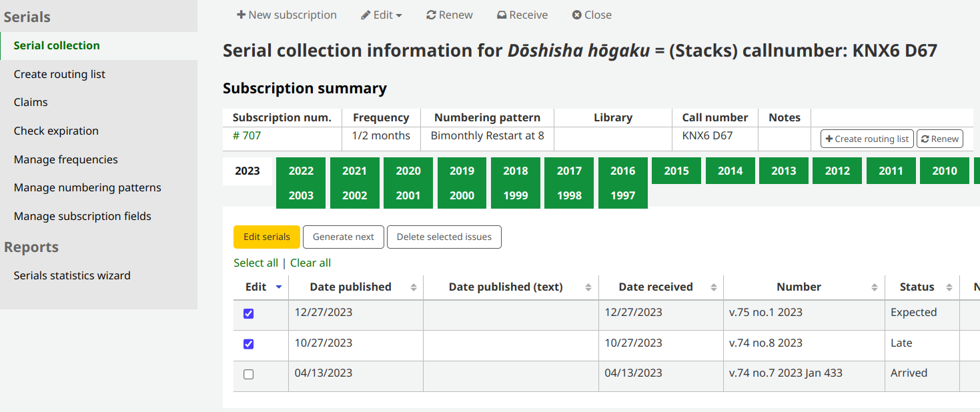Image resolution: width=980 pixels, height=412 pixels.
Task: Open the Edit dropdown caret in toolbar
Action: [x=399, y=15]
